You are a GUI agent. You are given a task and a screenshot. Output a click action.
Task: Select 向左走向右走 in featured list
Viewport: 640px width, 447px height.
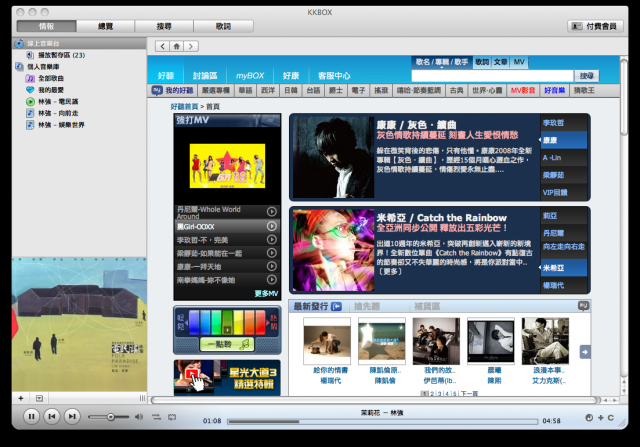564,247
